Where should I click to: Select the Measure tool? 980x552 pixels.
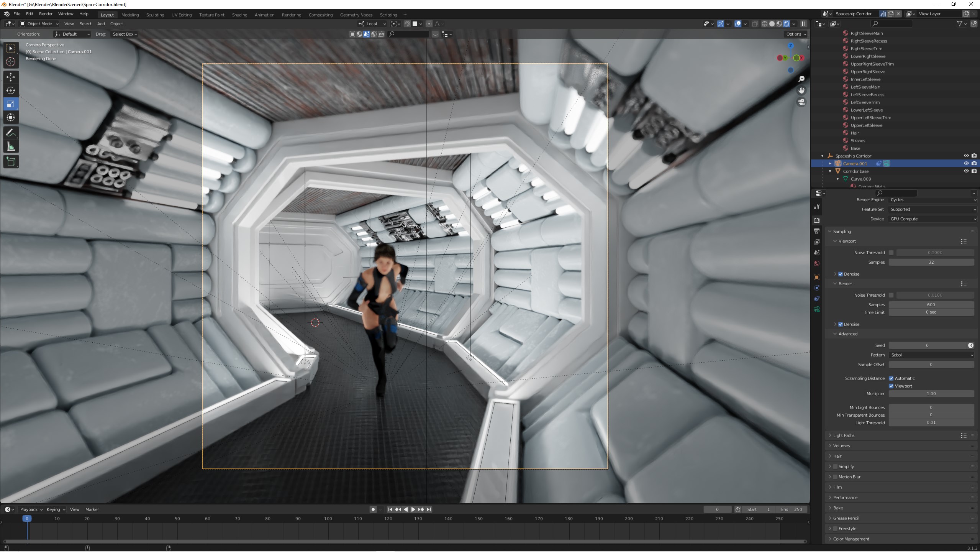(x=11, y=147)
